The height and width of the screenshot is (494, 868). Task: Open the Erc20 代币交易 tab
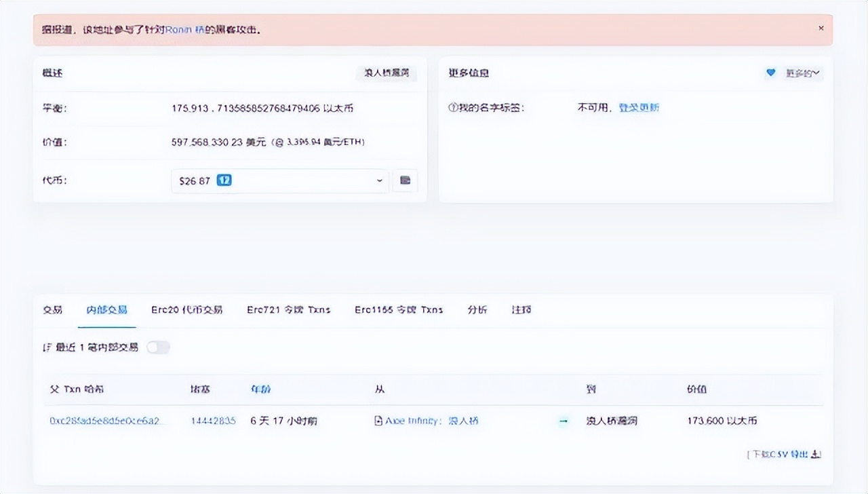coord(186,309)
